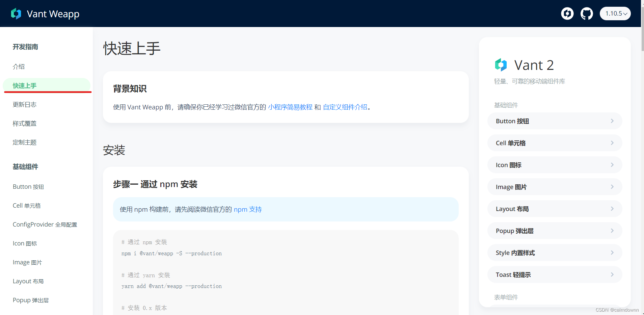
Task: Click the 基础组件 sidebar group title
Action: (x=25, y=166)
